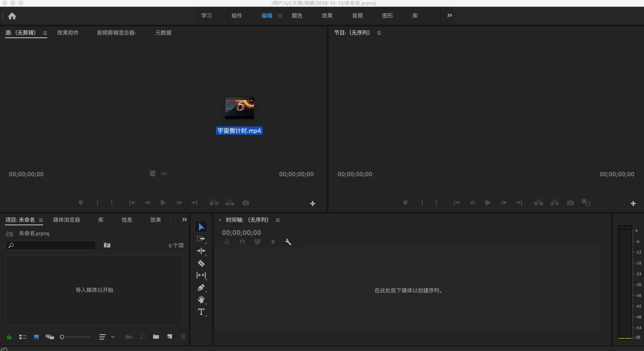Open the Project panel menu
The height and width of the screenshot is (351, 644).
click(x=41, y=220)
